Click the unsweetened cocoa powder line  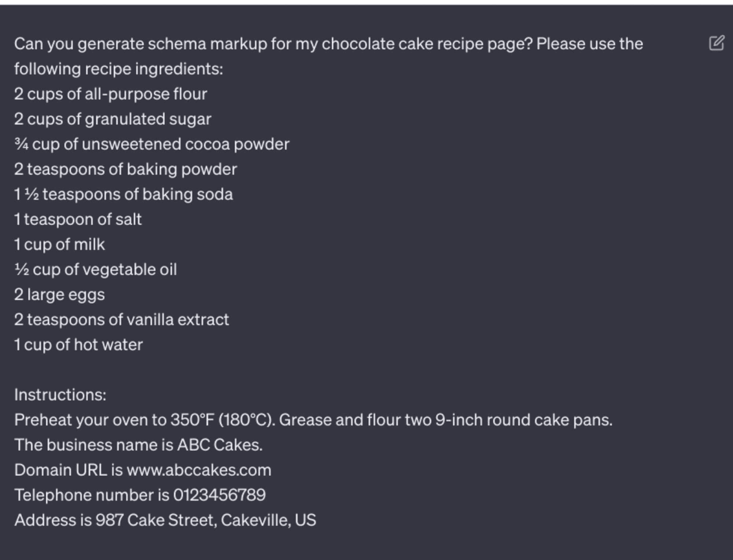click(x=152, y=144)
